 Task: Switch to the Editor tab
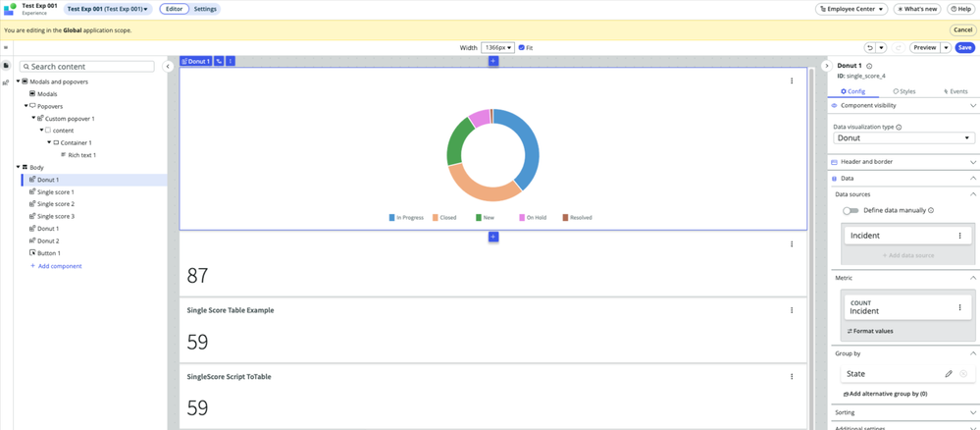pyautogui.click(x=175, y=10)
